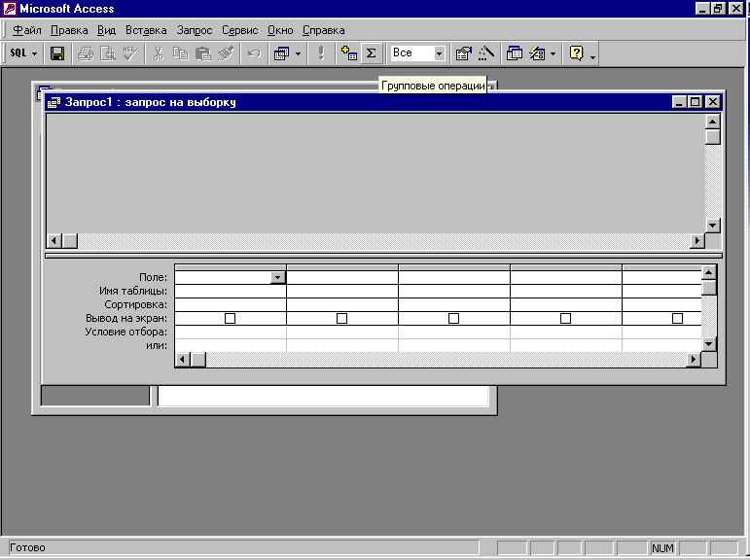
Task: Click the table pane scroll down arrow
Action: tap(713, 226)
